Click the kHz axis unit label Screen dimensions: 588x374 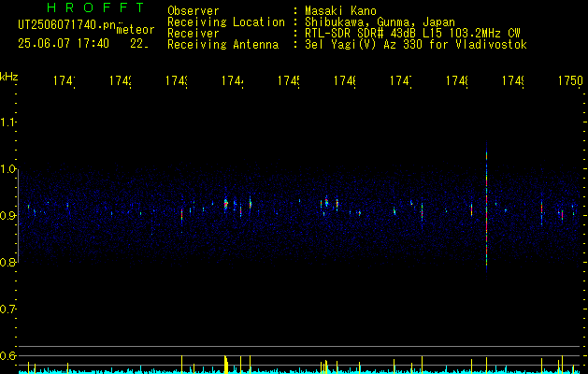[x=9, y=77]
